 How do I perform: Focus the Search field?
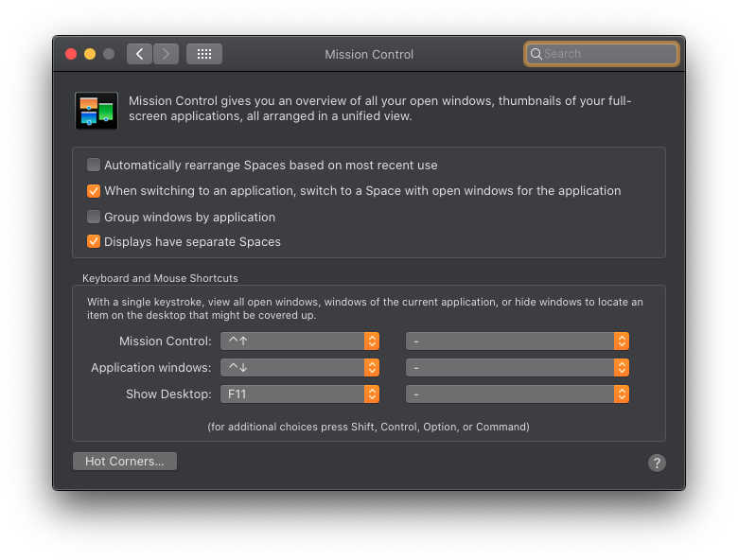[x=602, y=54]
